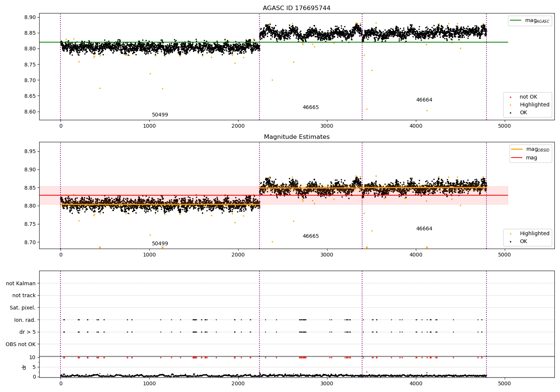Click the 'not Kalman' row label
The height and width of the screenshot is (392, 560).
tap(21, 284)
